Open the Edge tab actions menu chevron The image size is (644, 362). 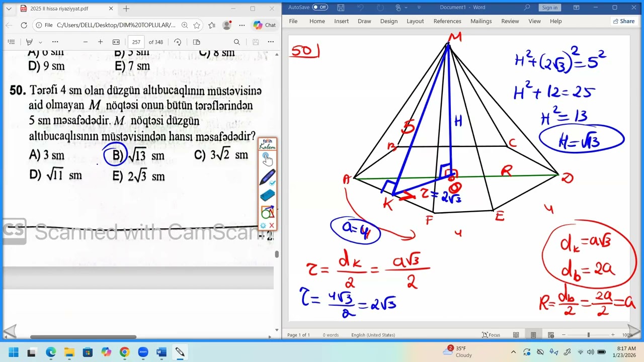pos(9,9)
